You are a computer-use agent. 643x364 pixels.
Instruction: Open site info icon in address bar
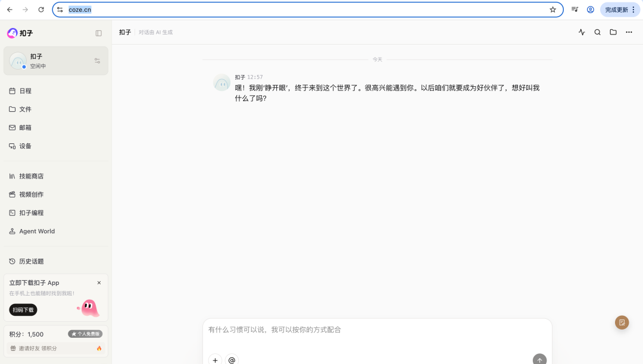(60, 10)
